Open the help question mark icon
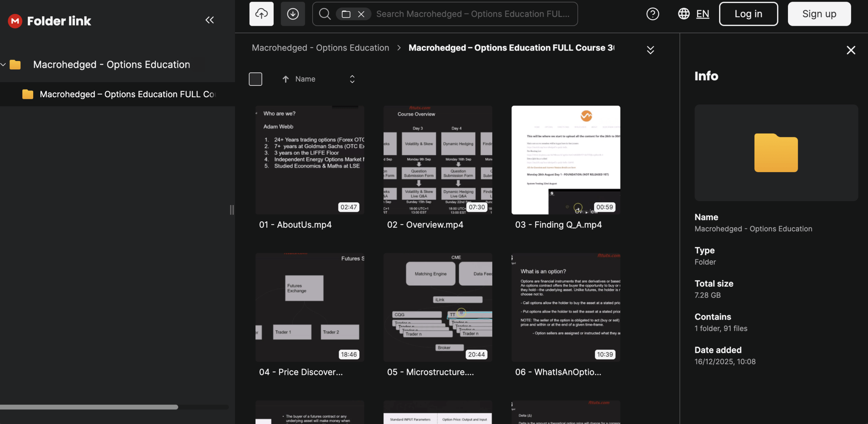The height and width of the screenshot is (424, 868). point(652,14)
